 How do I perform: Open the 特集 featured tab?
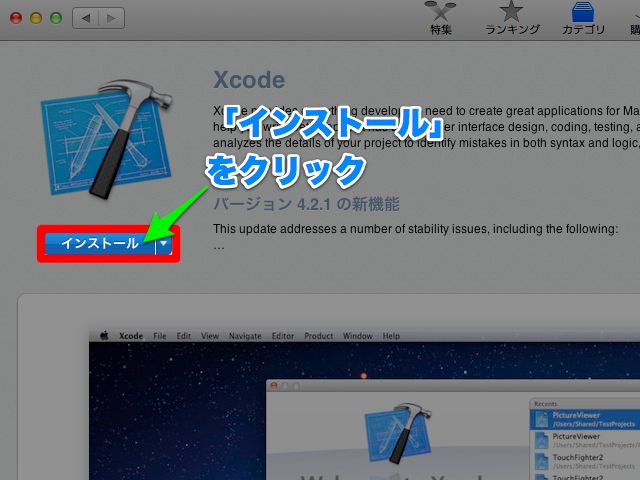[440, 18]
